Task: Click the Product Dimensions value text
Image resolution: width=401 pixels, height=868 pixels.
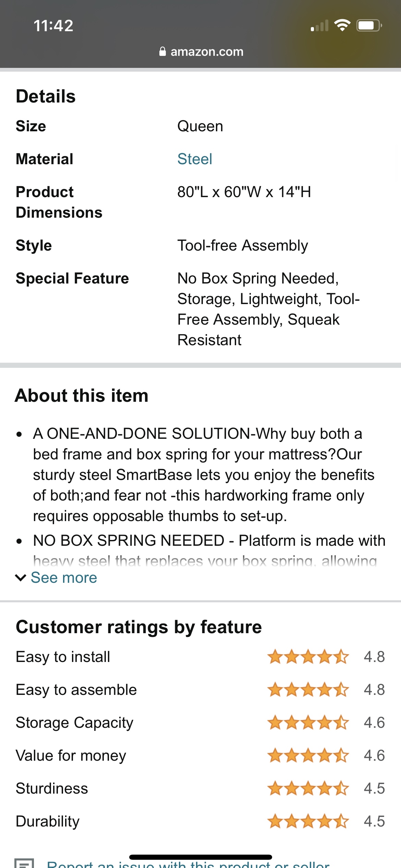Action: pos(244,192)
